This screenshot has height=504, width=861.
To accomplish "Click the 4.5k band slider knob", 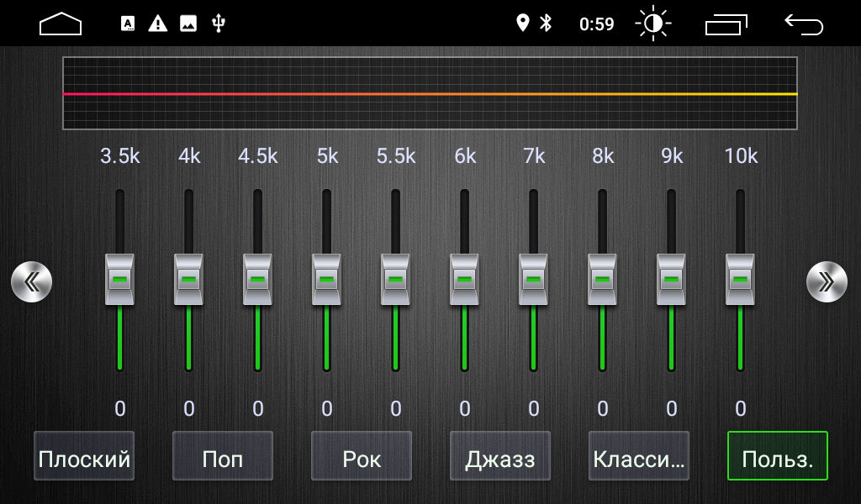I will tap(257, 279).
